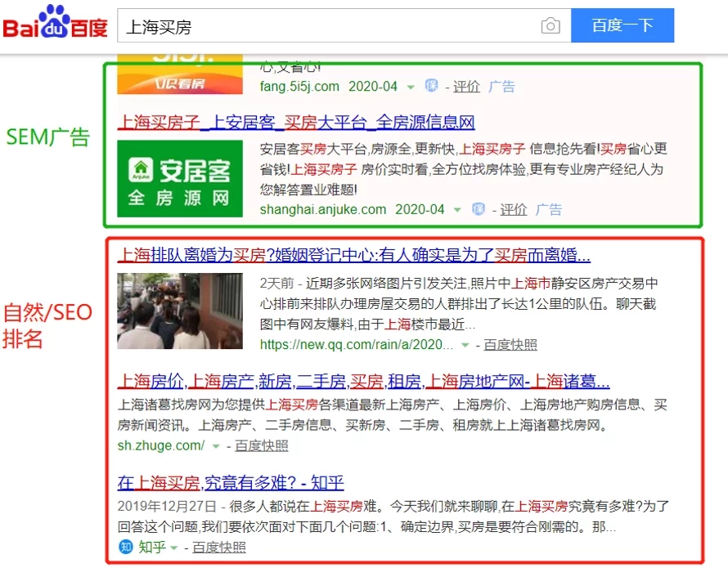
Task: Click sh.zhuge.com/ URL text
Action: (160, 446)
